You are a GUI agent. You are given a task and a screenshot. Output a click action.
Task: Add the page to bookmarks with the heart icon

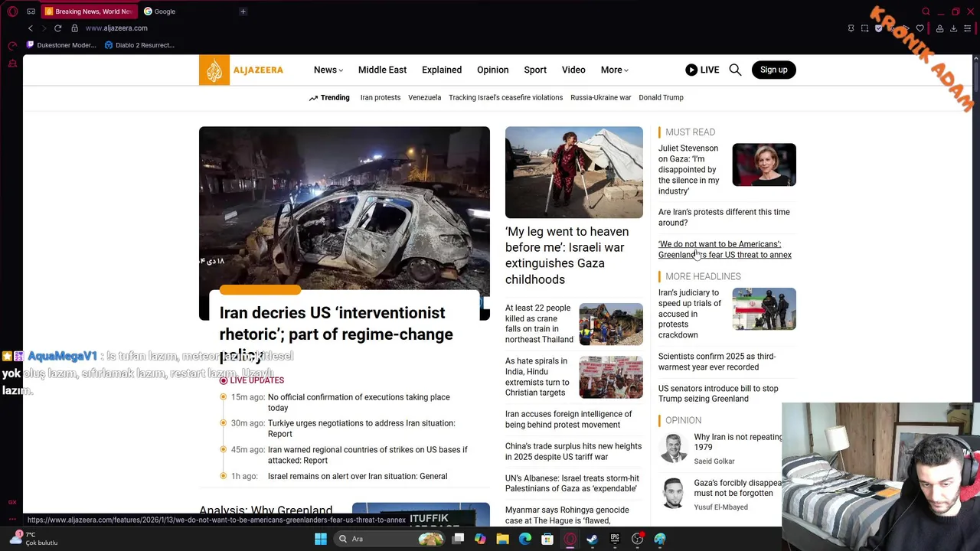920,28
